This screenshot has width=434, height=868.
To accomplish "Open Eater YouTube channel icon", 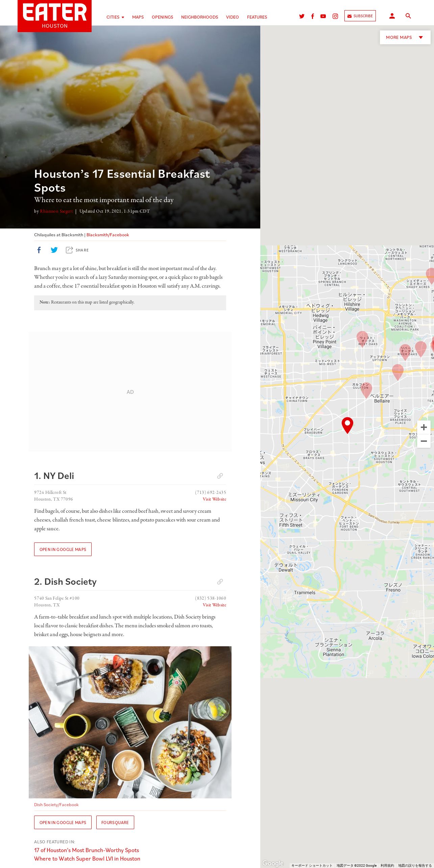I will coord(323,16).
